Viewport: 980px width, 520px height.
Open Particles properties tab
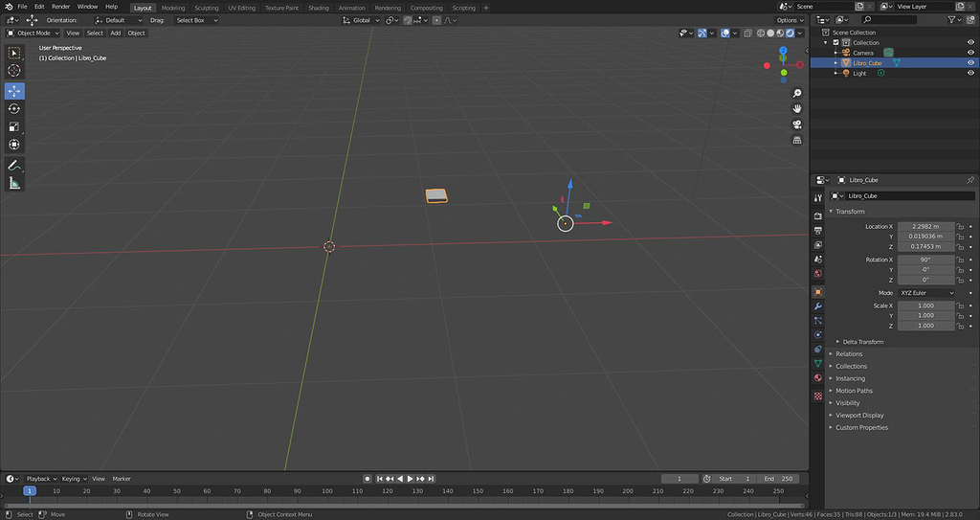click(817, 321)
